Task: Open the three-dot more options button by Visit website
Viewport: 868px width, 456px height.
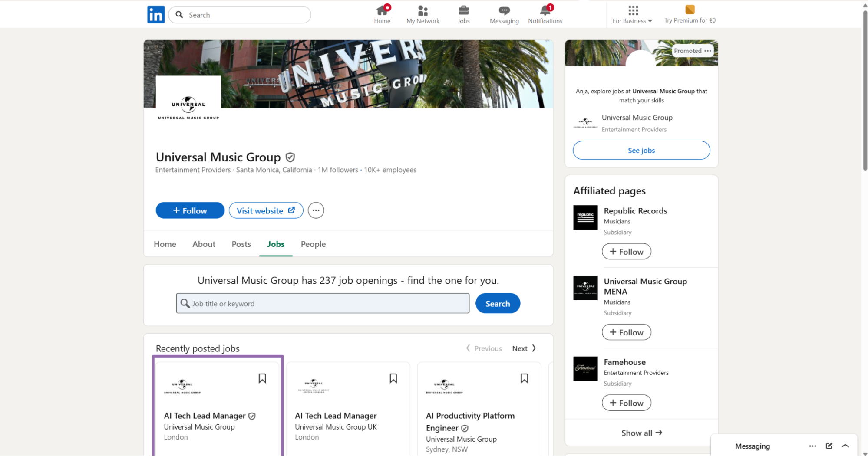Action: 316,210
